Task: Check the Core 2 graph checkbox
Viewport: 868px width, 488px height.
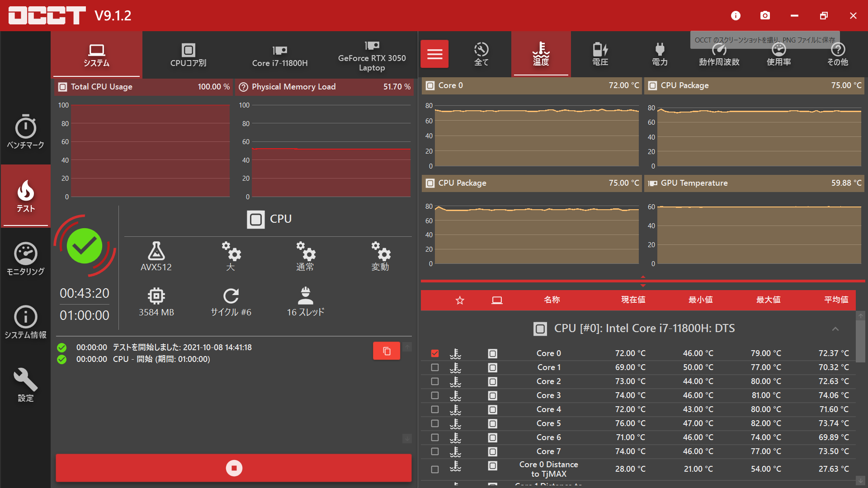Action: 435,381
